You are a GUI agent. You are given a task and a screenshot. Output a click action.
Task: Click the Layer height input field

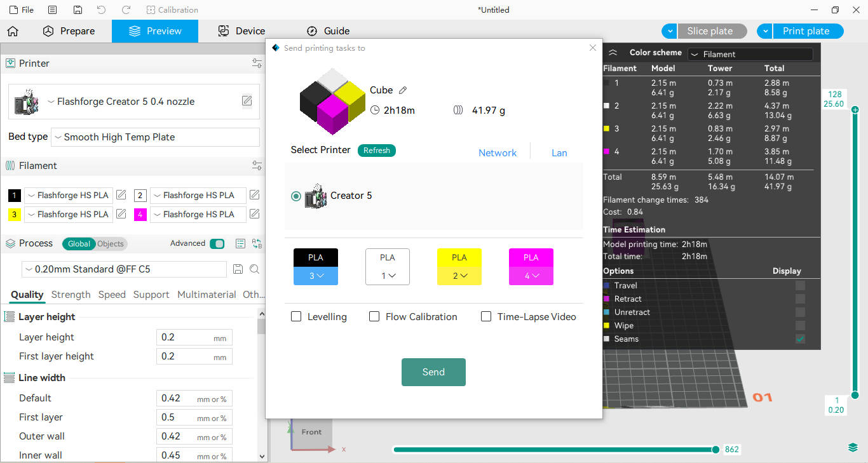[x=194, y=337]
